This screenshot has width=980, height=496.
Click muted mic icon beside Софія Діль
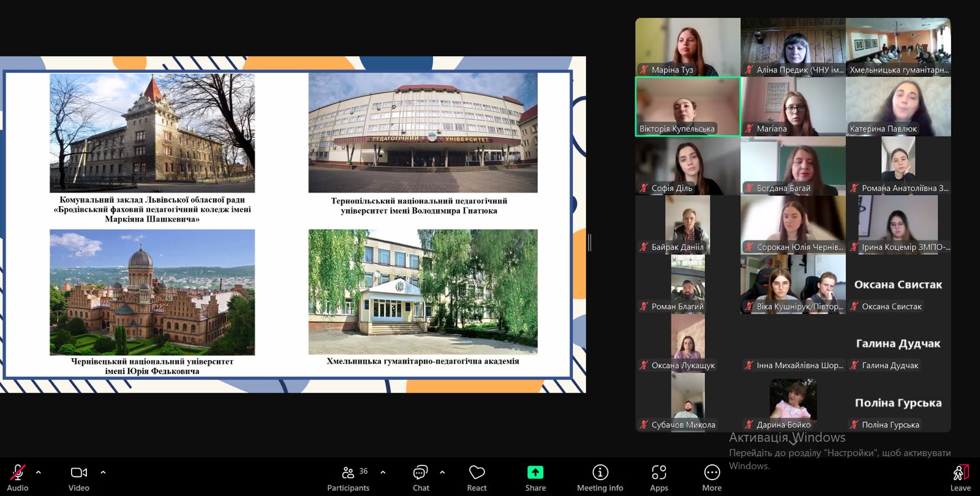pos(644,188)
